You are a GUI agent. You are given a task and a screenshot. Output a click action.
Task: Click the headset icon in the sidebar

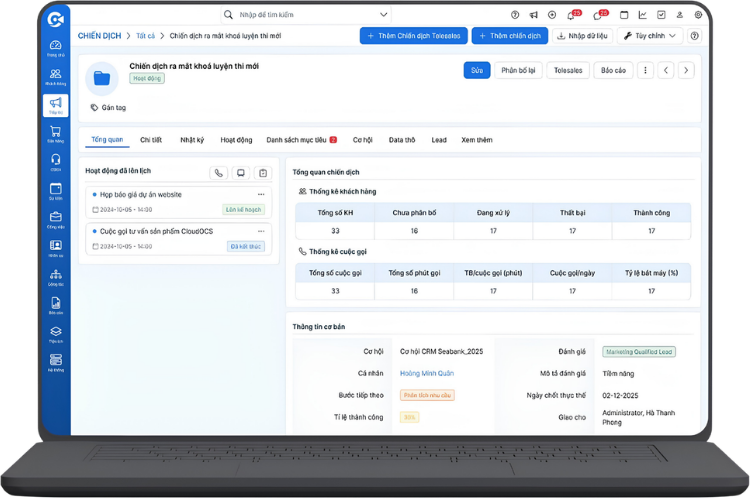55,161
